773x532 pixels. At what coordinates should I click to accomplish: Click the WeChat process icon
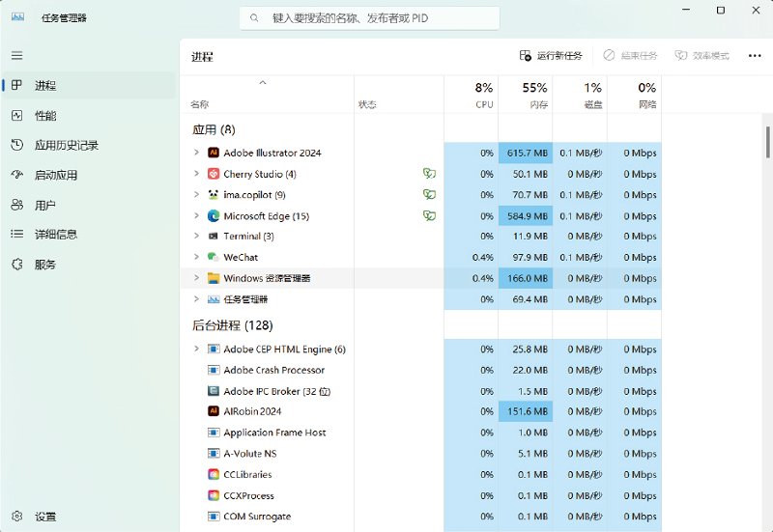(x=214, y=258)
